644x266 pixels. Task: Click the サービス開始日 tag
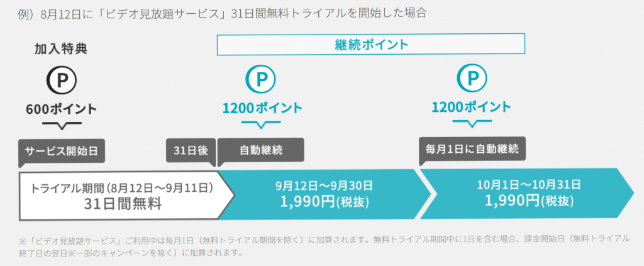click(62, 153)
